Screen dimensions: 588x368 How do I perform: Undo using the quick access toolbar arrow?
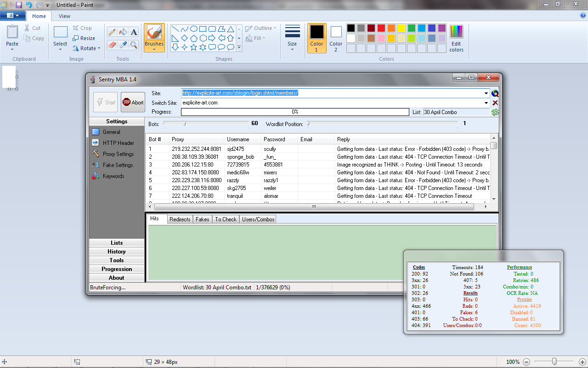coord(29,5)
